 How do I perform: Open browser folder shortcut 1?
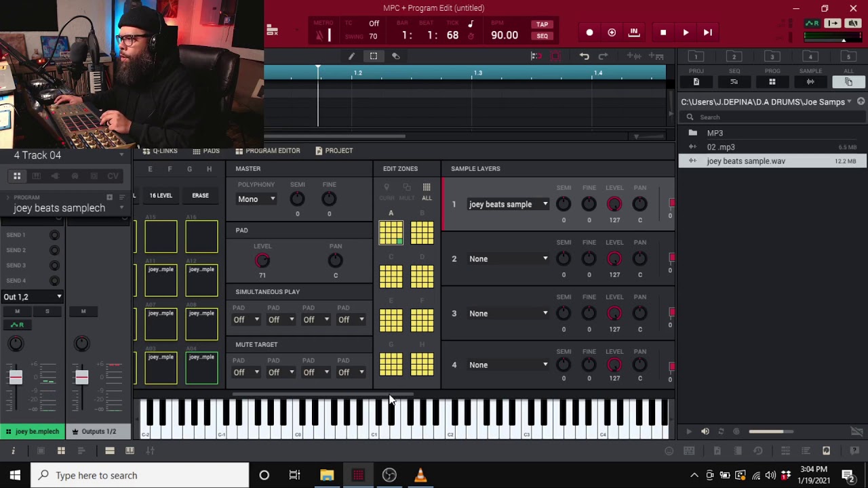[696, 56]
